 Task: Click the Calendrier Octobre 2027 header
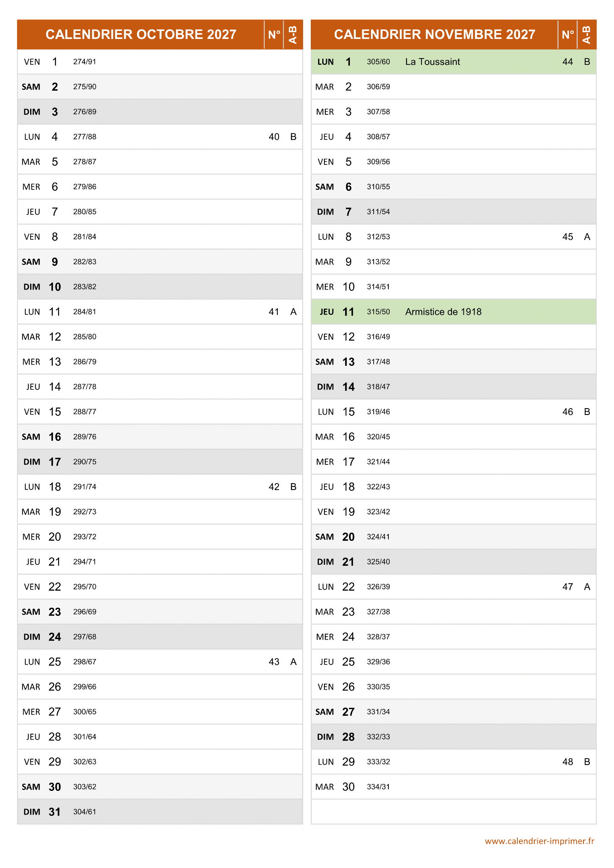click(141, 34)
